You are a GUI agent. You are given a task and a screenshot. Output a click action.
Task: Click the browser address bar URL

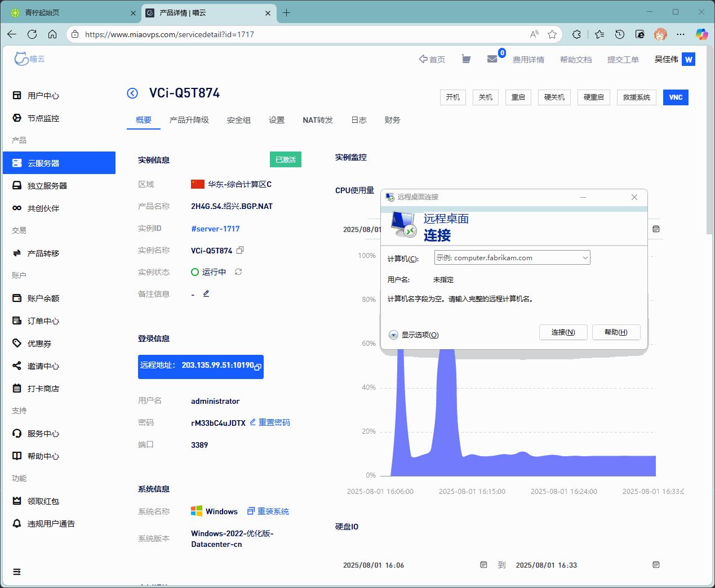(170, 34)
